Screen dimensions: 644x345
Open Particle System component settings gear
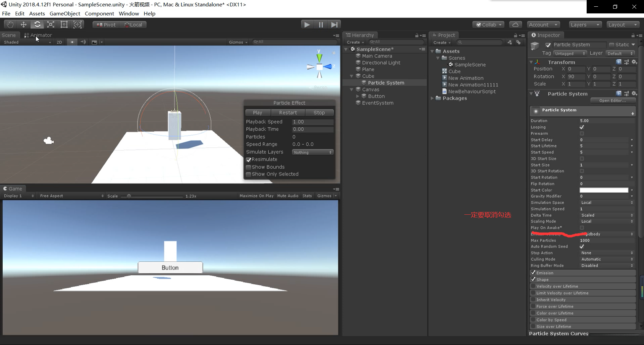pyautogui.click(x=634, y=93)
